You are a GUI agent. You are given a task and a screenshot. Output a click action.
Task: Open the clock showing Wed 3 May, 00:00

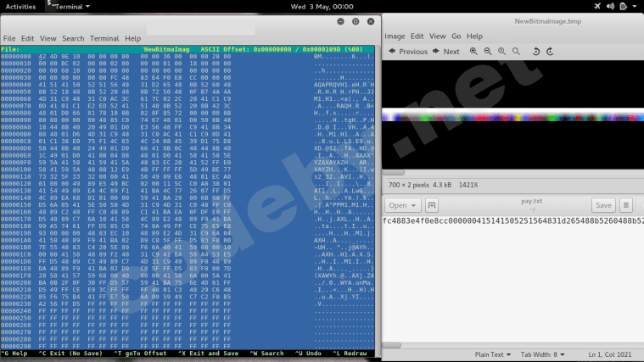click(322, 7)
